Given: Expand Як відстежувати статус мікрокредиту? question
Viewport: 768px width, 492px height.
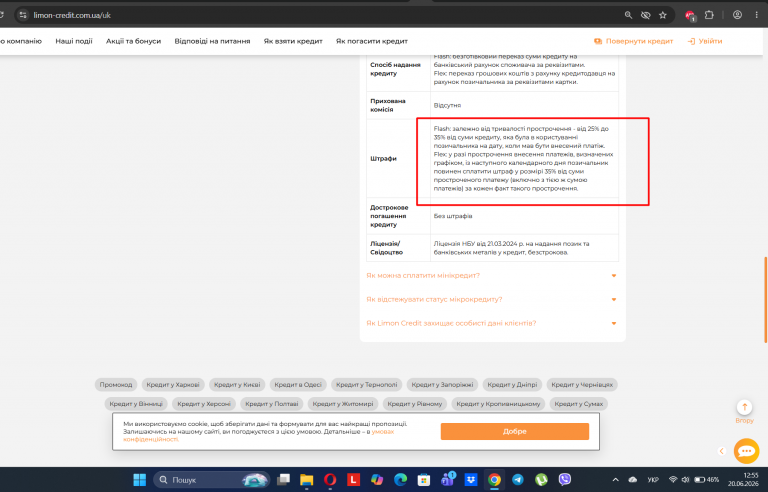Looking at the screenshot, I should point(491,299).
